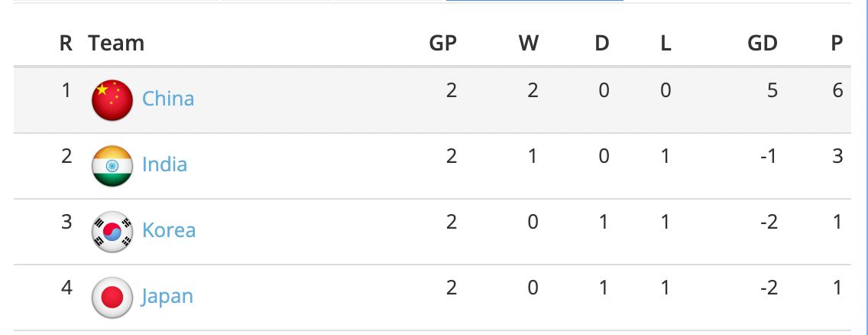The image size is (868, 335).
Task: Click China's points value of 6
Action: (837, 91)
